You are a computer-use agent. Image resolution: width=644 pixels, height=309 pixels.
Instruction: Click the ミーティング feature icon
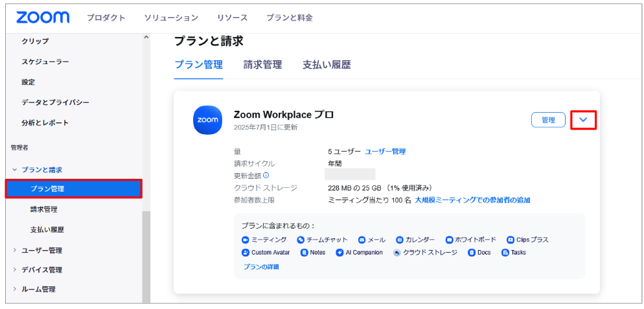tap(246, 240)
